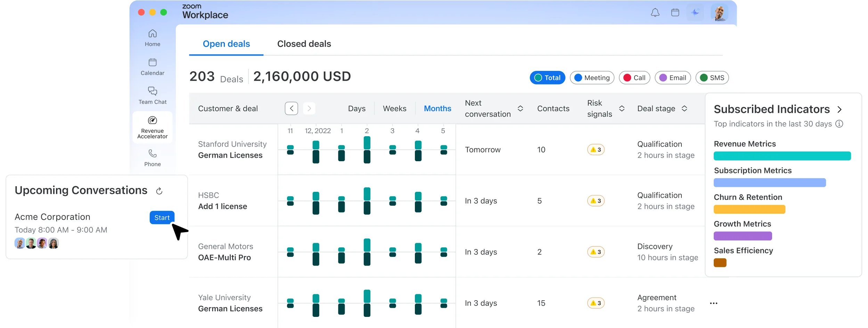Viewport: 868px width, 328px height.
Task: Click the Revenue Metrics teal bar
Action: (782, 156)
